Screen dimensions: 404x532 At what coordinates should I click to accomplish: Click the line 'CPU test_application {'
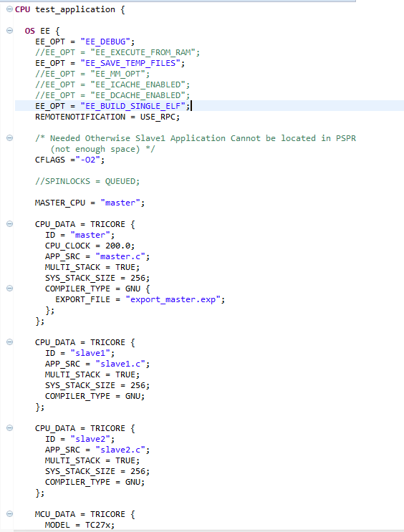point(70,9)
